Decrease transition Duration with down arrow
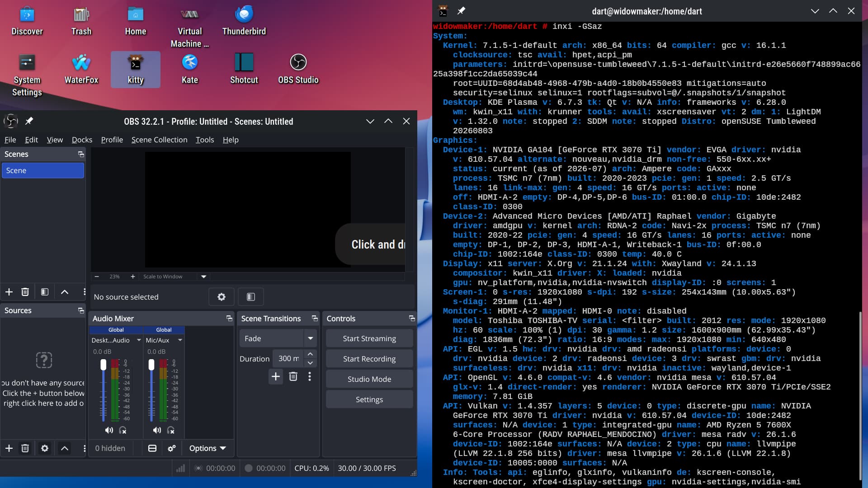The height and width of the screenshot is (488, 868). pyautogui.click(x=310, y=363)
